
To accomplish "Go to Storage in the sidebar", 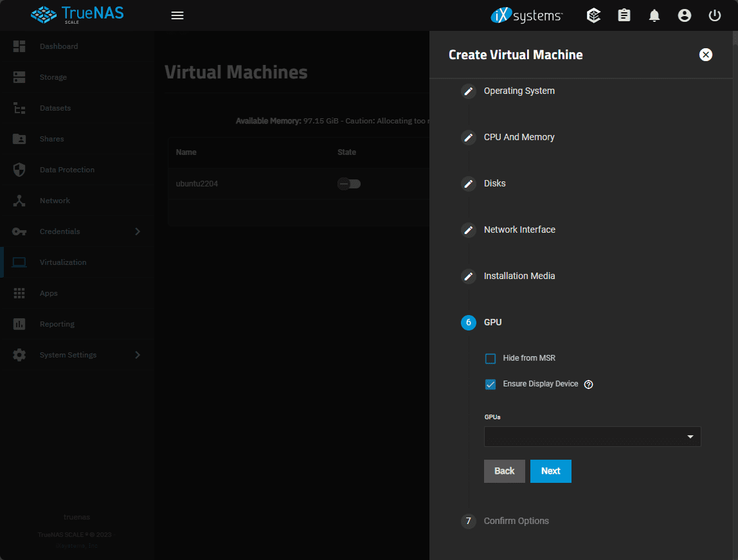I will pyautogui.click(x=53, y=77).
